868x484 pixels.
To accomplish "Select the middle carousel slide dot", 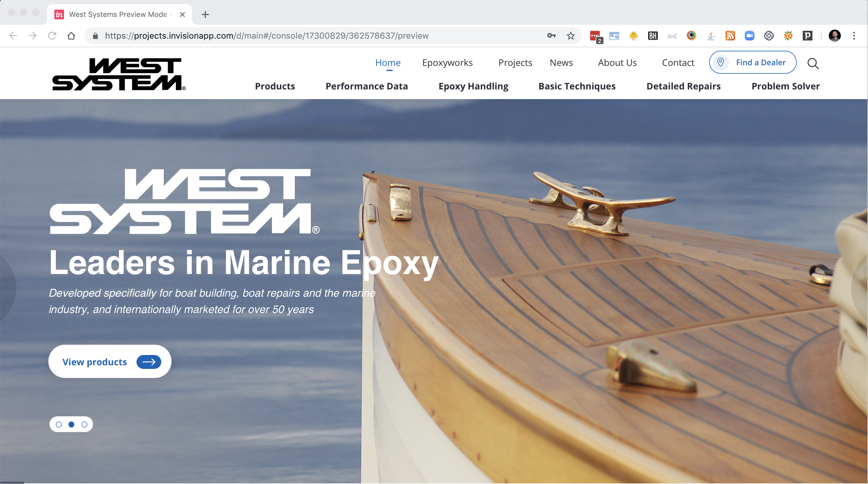I will click(x=72, y=424).
